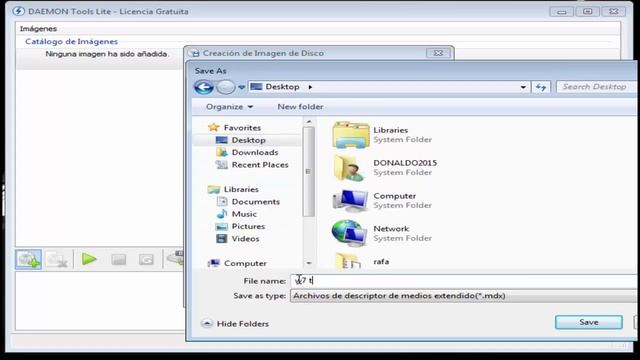Viewport: 640px width, 360px height.
Task: Minimize the DAEMON Tools Lite window
Action: [x=562, y=11]
